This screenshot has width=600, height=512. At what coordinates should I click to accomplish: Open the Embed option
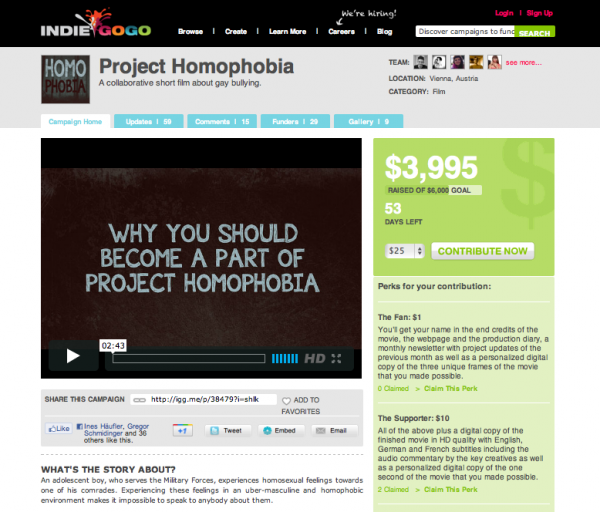(x=281, y=430)
